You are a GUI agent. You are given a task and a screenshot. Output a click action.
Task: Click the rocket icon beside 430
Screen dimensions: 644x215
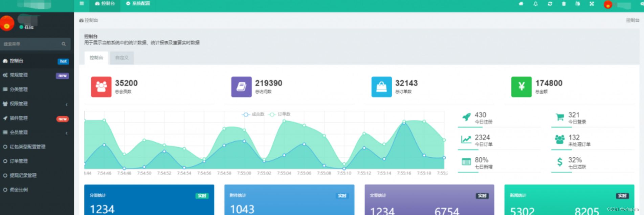[466, 117]
